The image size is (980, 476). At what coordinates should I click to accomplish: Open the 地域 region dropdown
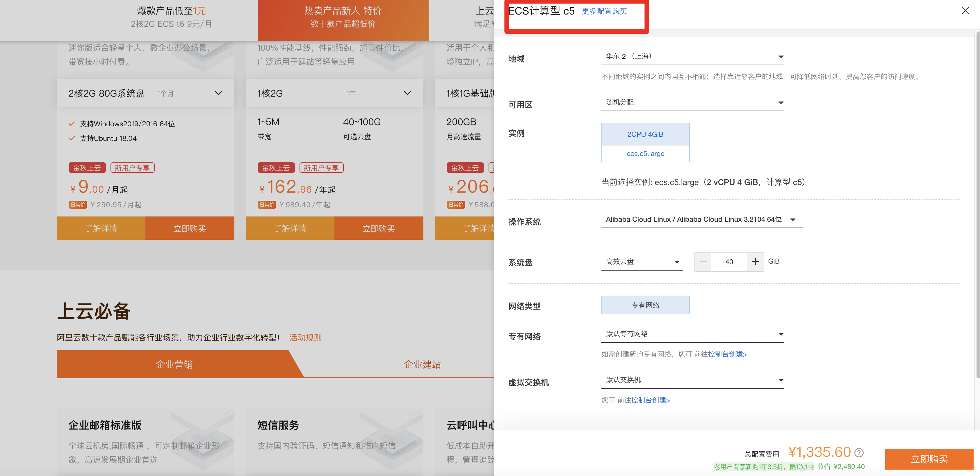click(692, 57)
